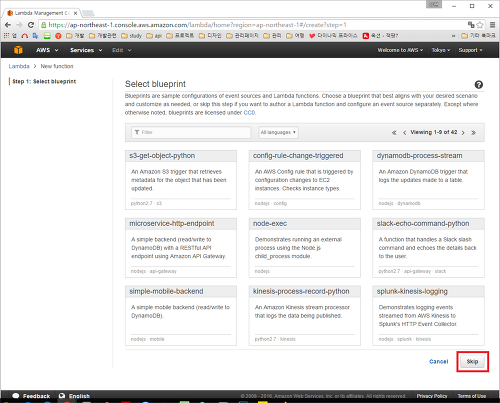Click the Feedback speech bubble icon
Screen dimensions: 500x403
(x=16, y=396)
